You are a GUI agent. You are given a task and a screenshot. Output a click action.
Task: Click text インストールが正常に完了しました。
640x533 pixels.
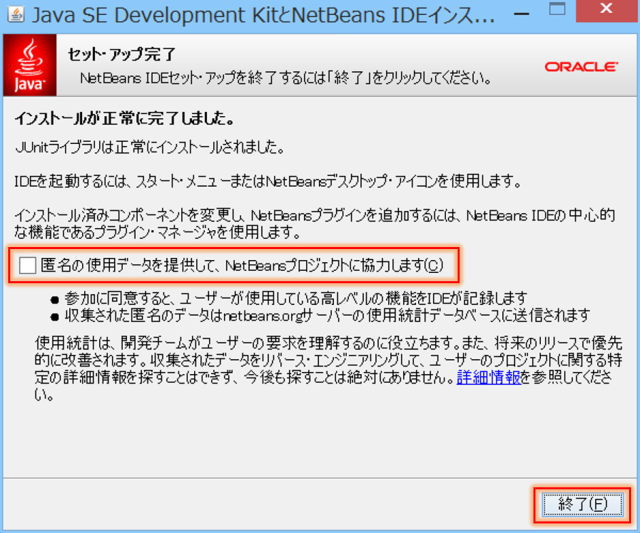pos(124,118)
